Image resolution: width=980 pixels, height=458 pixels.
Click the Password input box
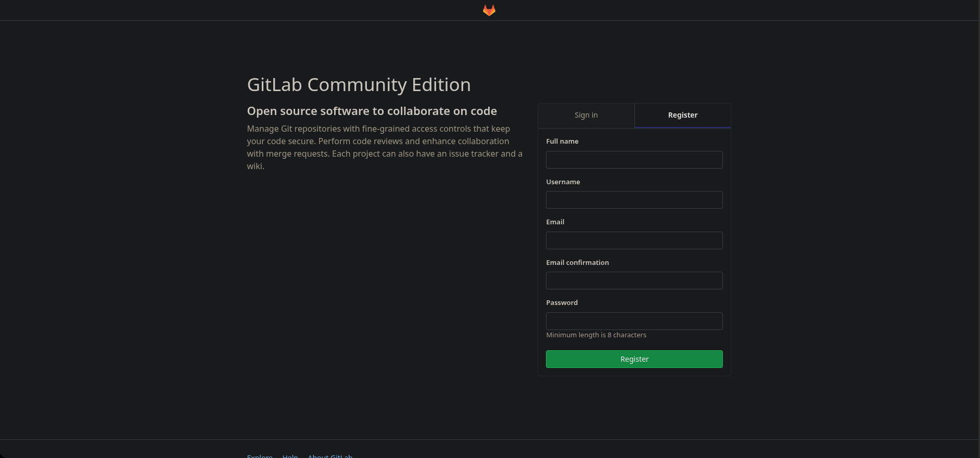634,321
